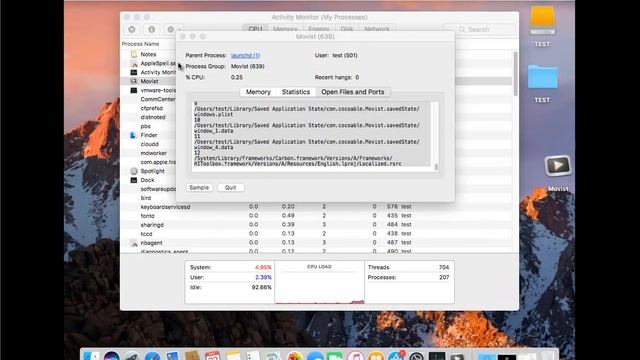
Task: Click the User CPU percentage value
Action: (263, 277)
